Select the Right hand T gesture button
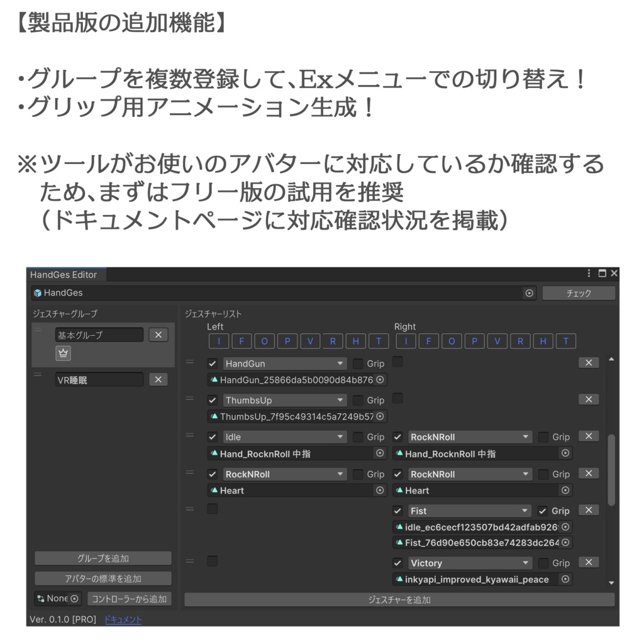This screenshot has height=644, width=644. click(x=564, y=341)
